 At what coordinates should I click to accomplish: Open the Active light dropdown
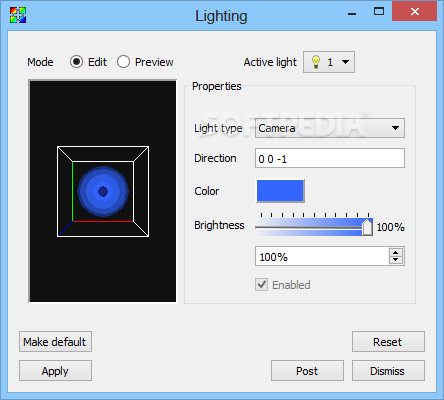329,62
